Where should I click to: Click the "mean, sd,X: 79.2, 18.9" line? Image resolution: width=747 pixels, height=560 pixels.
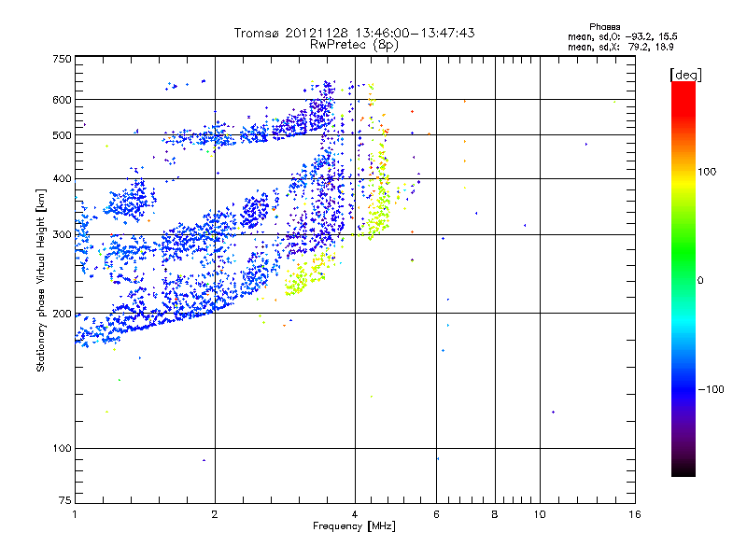click(620, 47)
